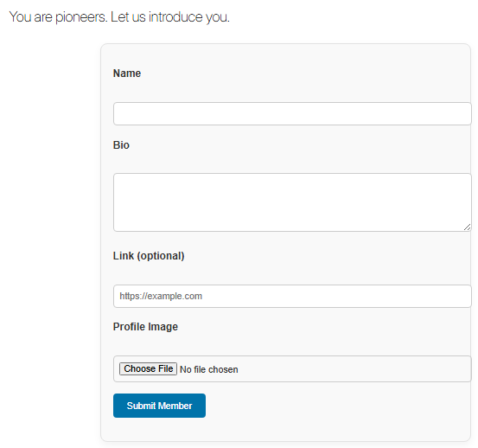
Task: Focus the Name text field
Action: click(292, 114)
